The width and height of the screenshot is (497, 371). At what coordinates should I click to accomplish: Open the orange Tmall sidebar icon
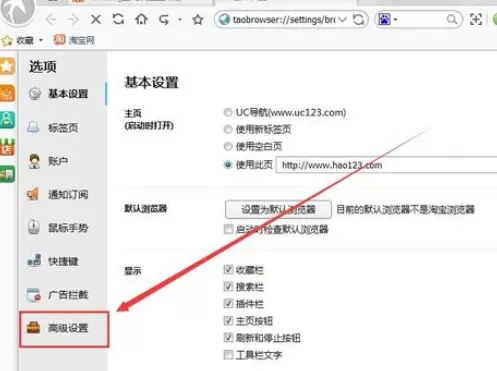click(x=7, y=93)
